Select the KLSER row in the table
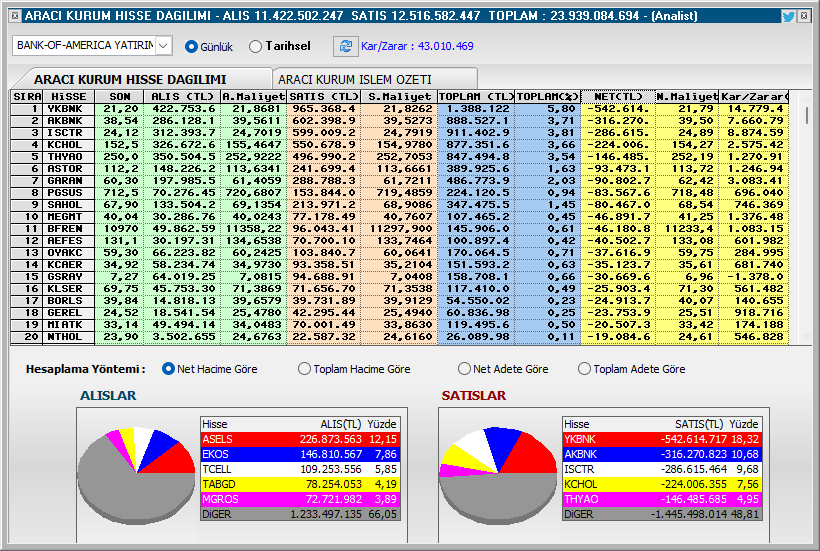The width and height of the screenshot is (820, 551). pyautogui.click(x=400, y=289)
